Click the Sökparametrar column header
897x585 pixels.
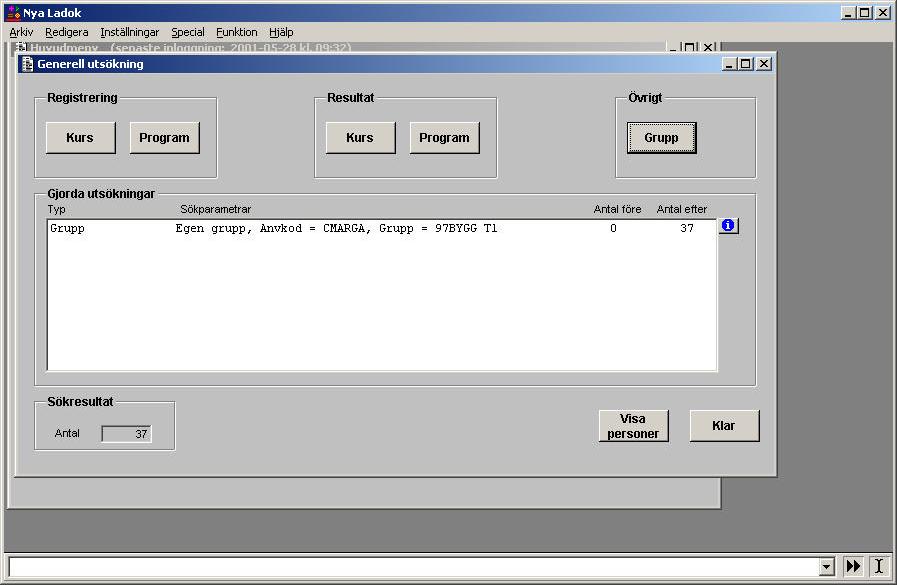(x=216, y=209)
